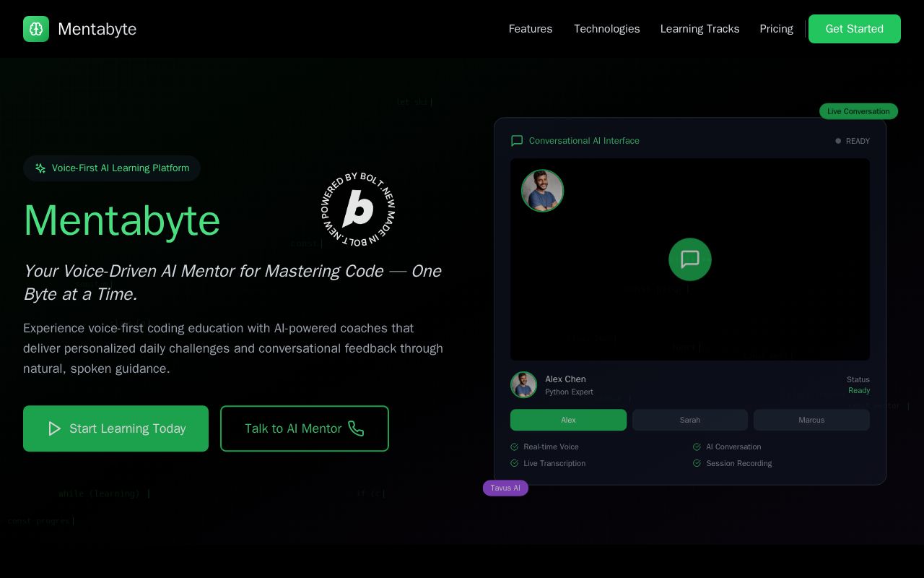Viewport: 924px width, 578px height.
Task: Click the play icon in Start Learning Today
Action: (55, 428)
